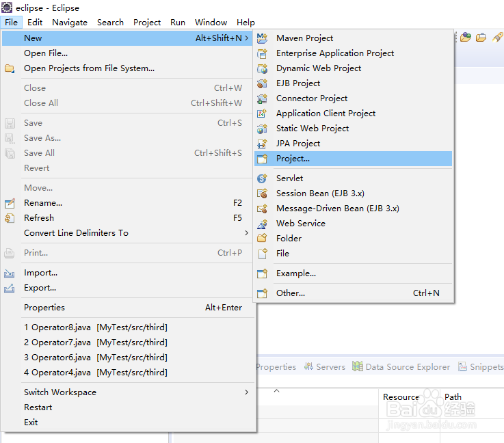Click the icon beside Project...
Screen dimensions: 504x443
(x=262, y=159)
